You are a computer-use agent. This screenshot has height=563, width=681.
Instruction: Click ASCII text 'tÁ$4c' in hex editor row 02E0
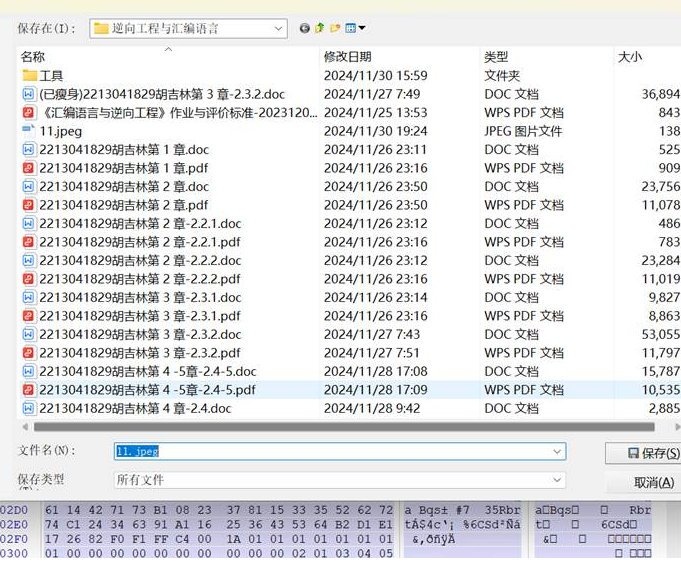(x=426, y=525)
